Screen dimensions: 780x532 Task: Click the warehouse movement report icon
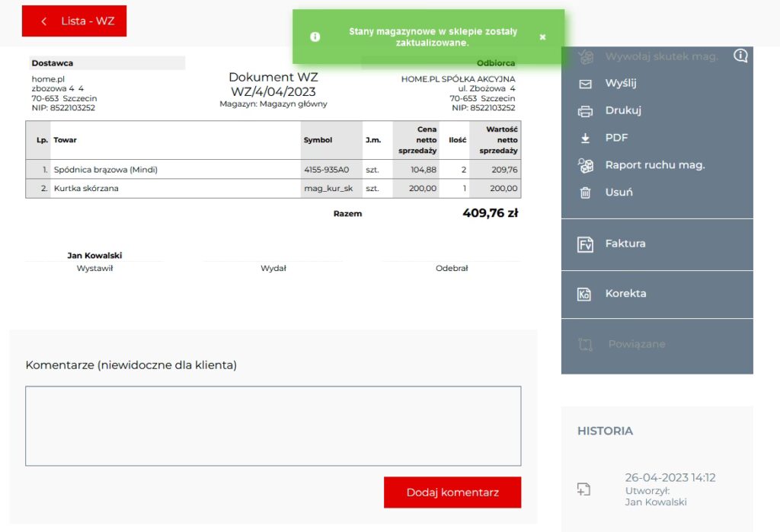point(585,165)
